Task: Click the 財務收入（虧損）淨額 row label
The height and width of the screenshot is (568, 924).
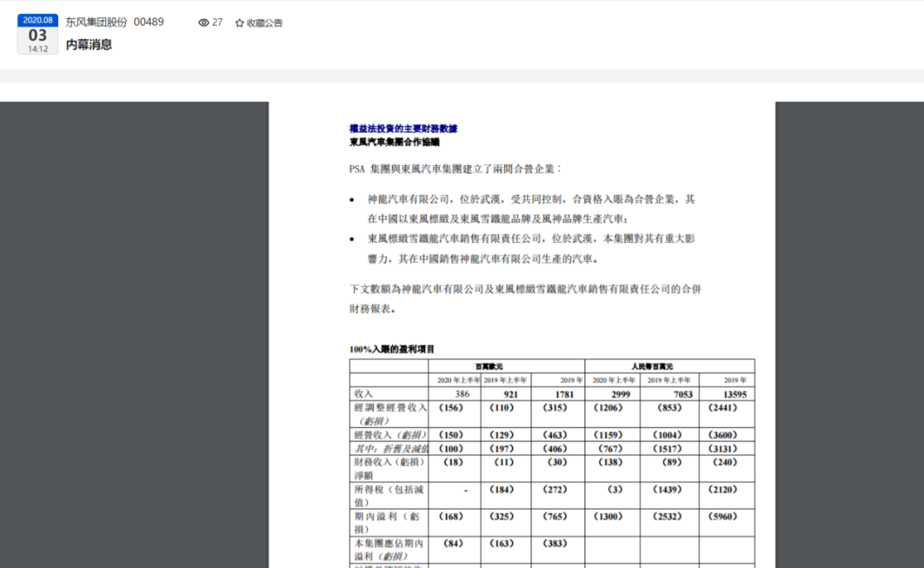Action: [x=389, y=469]
